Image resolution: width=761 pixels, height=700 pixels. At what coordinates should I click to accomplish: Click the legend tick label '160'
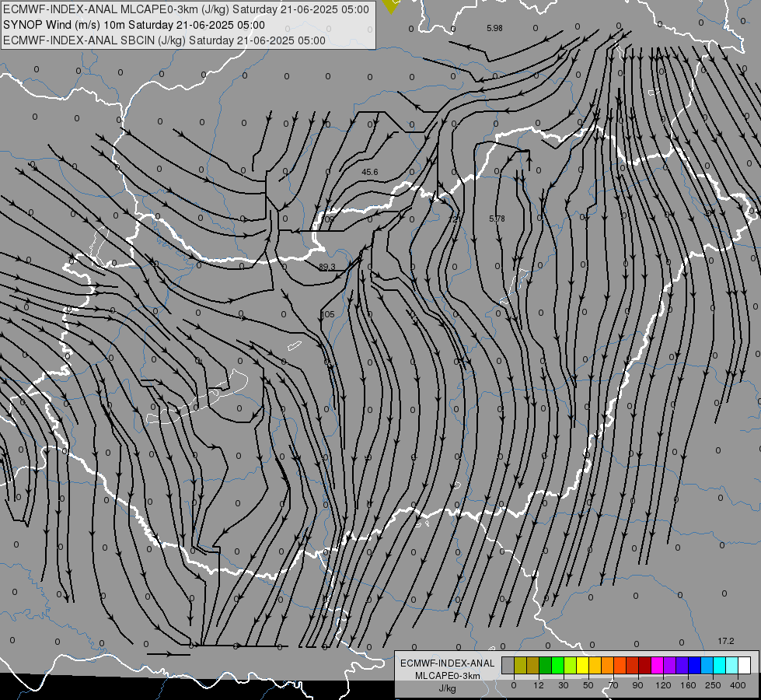[688, 685]
